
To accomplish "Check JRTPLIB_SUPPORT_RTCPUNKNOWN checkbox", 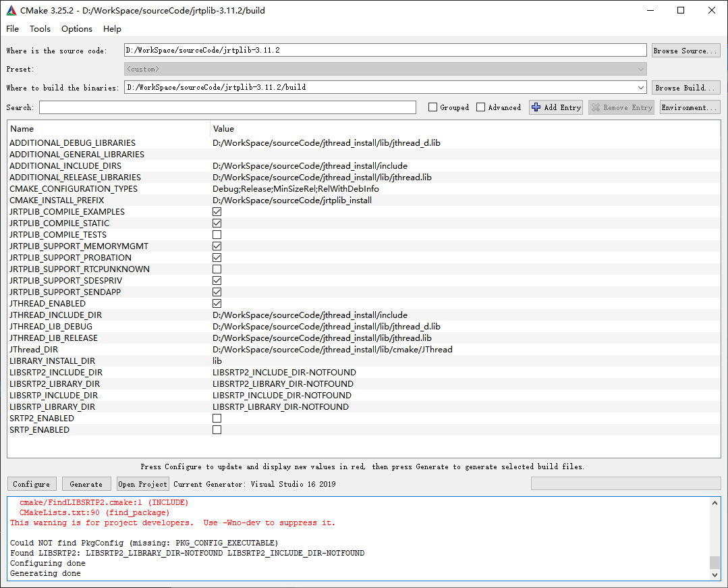I will coord(217,269).
